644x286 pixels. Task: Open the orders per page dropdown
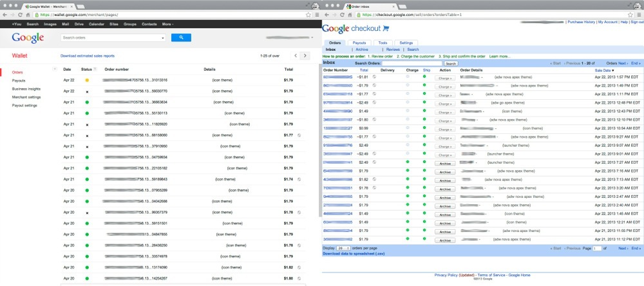point(343,248)
